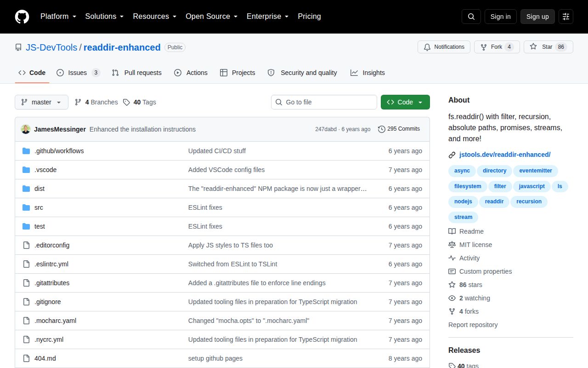Open the JS-DevTools organization link
This screenshot has height=368, width=588.
51,47
